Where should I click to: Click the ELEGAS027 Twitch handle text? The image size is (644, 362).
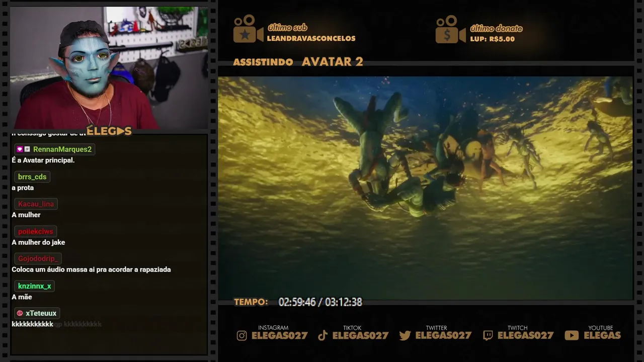525,335
